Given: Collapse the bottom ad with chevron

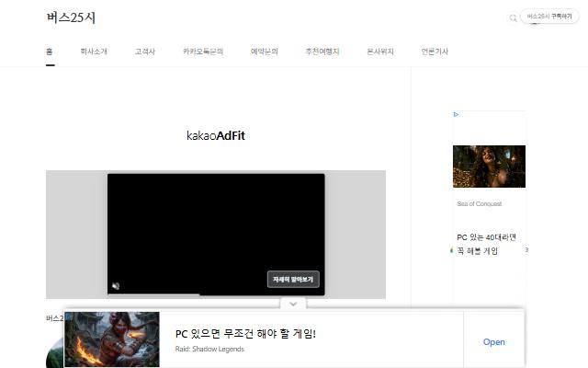Looking at the screenshot, I should 293,304.
